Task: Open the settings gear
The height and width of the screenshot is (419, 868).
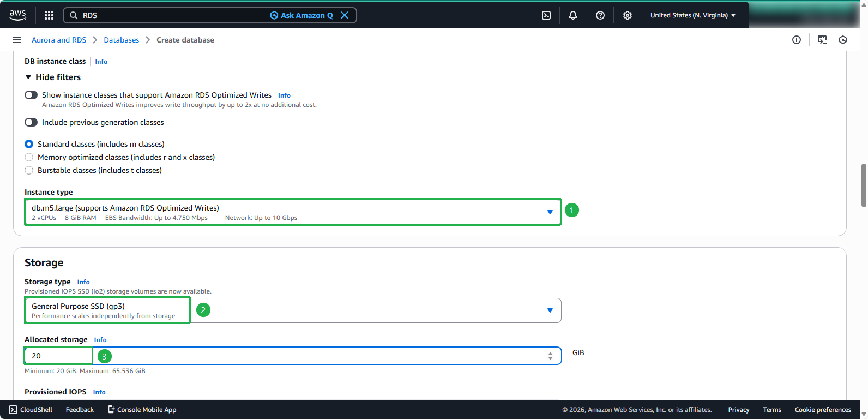Action: click(x=628, y=15)
